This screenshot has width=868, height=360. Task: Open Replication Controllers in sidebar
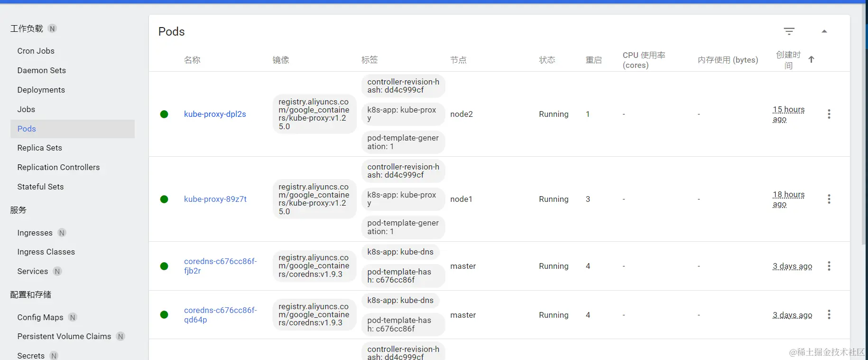coord(59,167)
